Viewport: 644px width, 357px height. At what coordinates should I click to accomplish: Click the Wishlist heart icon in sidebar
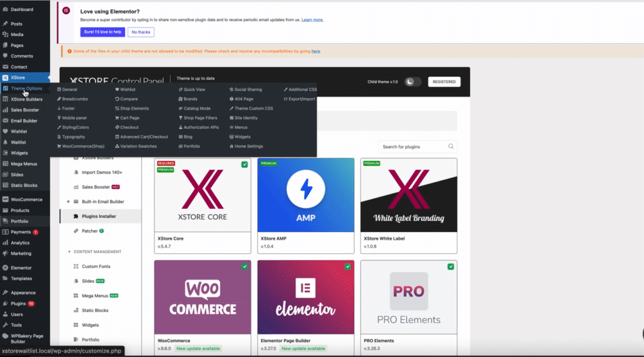[5, 131]
